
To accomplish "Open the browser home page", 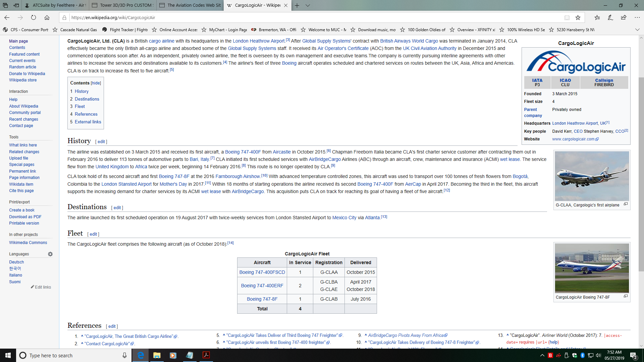I will 47,17.
